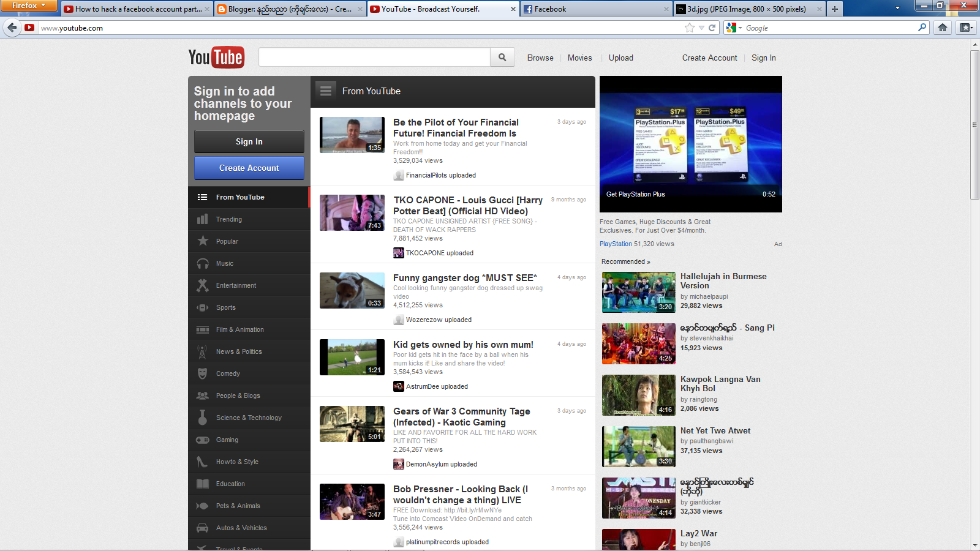Click the YouTube search input field
This screenshot has width=980, height=551.
pos(374,57)
